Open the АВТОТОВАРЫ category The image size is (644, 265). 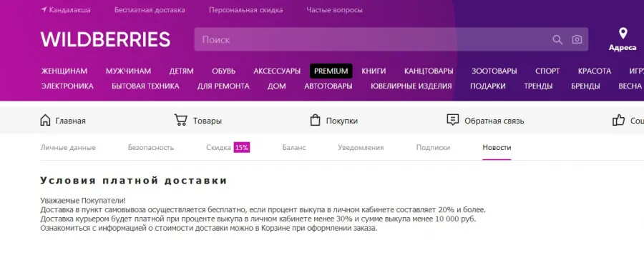[328, 86]
